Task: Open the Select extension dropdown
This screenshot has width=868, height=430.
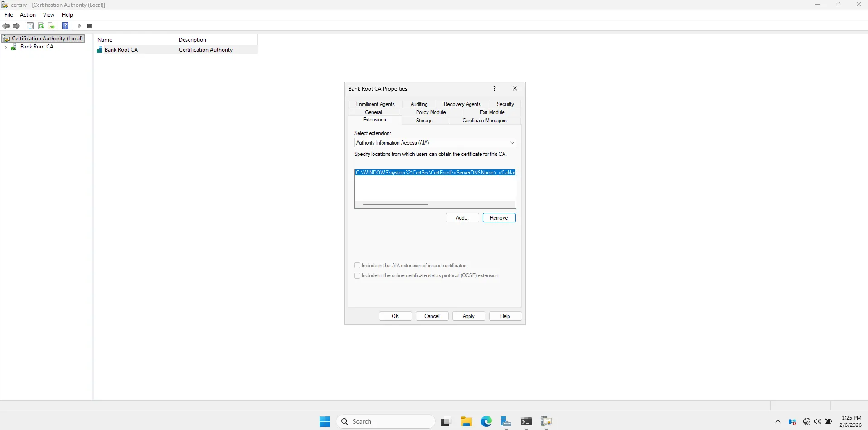Action: point(435,143)
